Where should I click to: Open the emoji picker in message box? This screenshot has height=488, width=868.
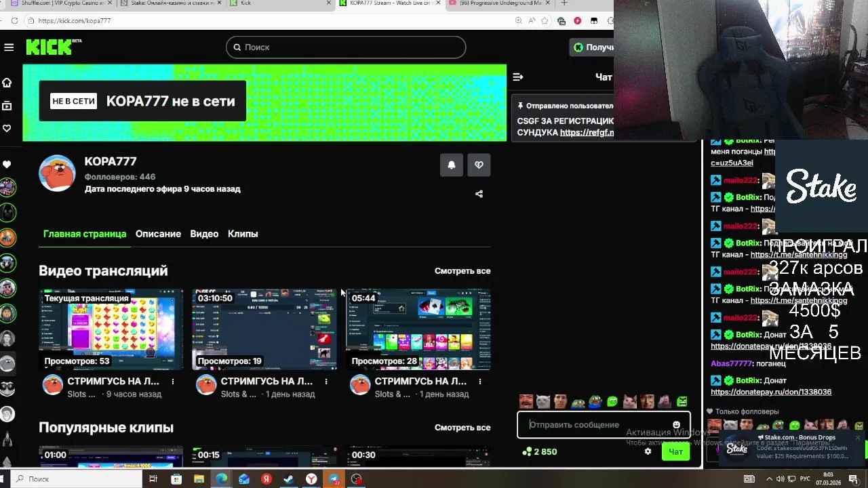(x=676, y=425)
